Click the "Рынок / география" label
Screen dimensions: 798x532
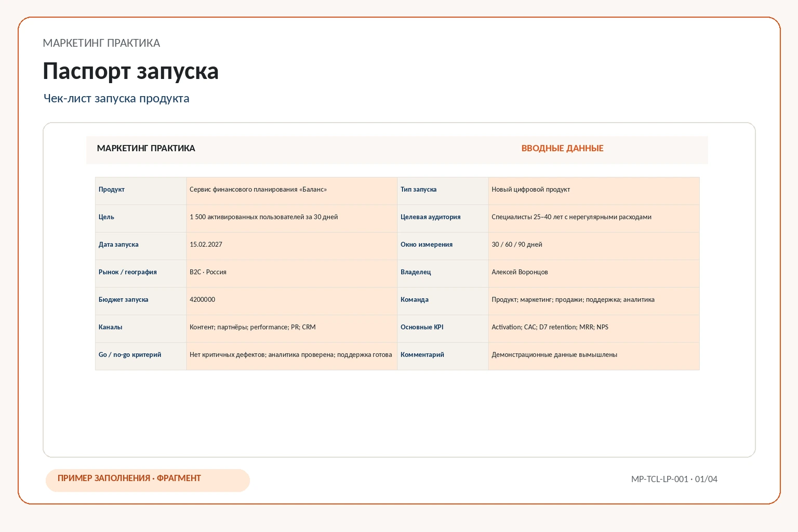tap(141, 273)
